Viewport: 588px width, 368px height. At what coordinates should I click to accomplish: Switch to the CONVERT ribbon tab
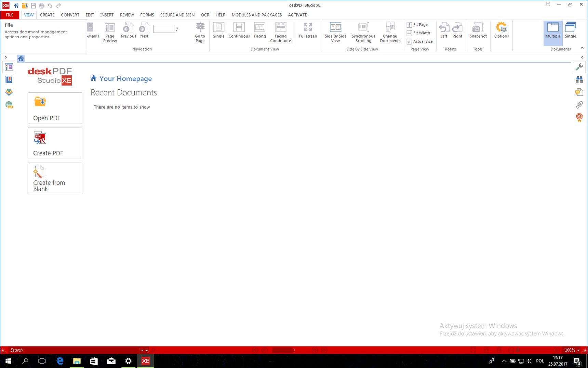pos(70,15)
